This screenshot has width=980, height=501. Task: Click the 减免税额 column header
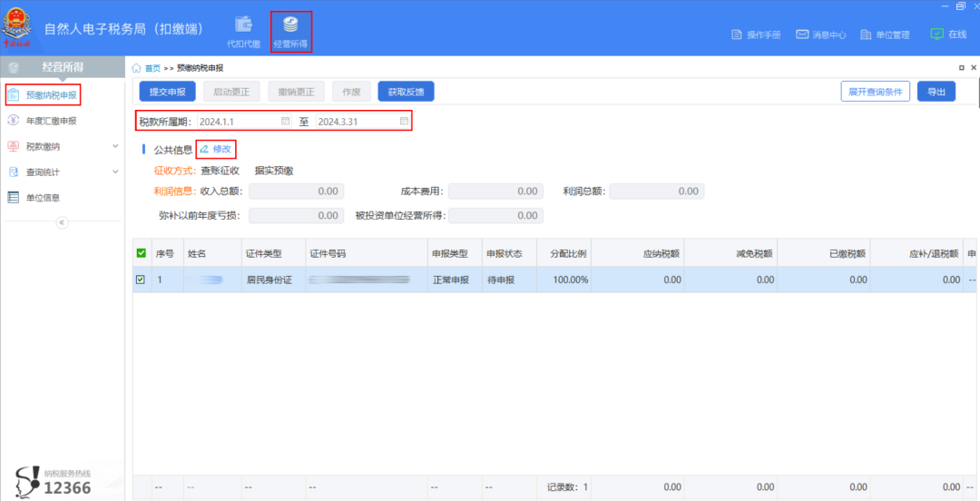point(730,254)
